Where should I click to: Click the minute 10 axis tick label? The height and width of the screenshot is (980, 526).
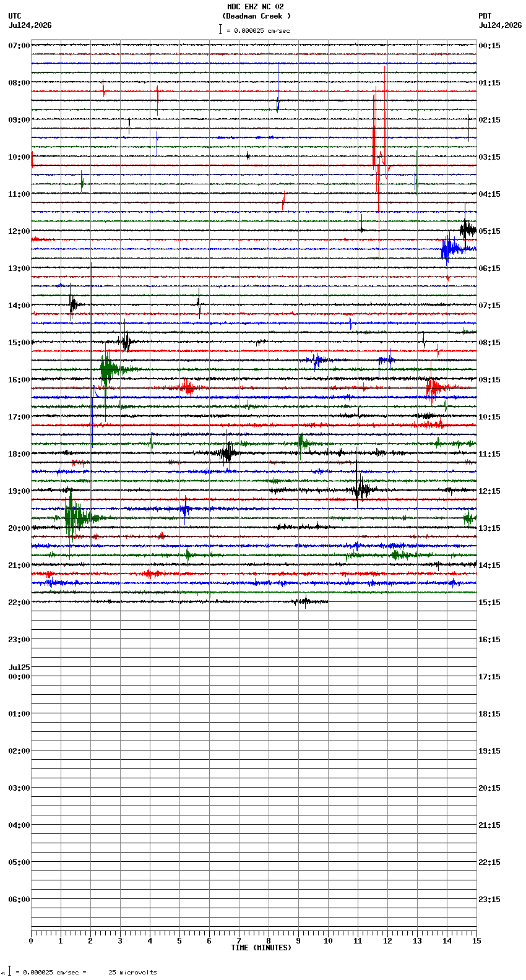point(328,941)
